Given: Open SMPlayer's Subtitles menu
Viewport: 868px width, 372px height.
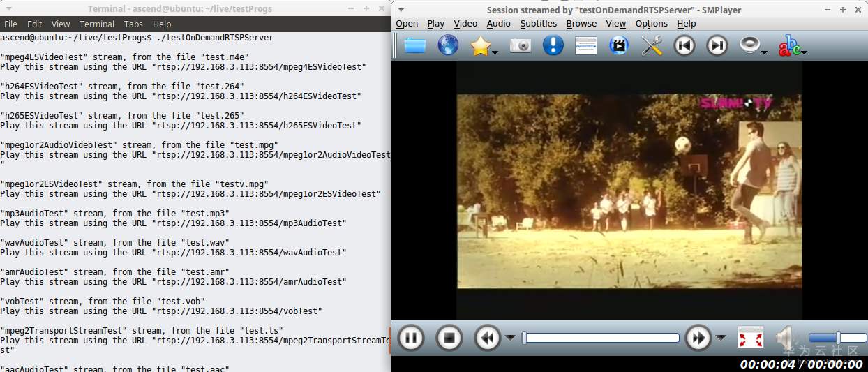Looking at the screenshot, I should tap(539, 24).
